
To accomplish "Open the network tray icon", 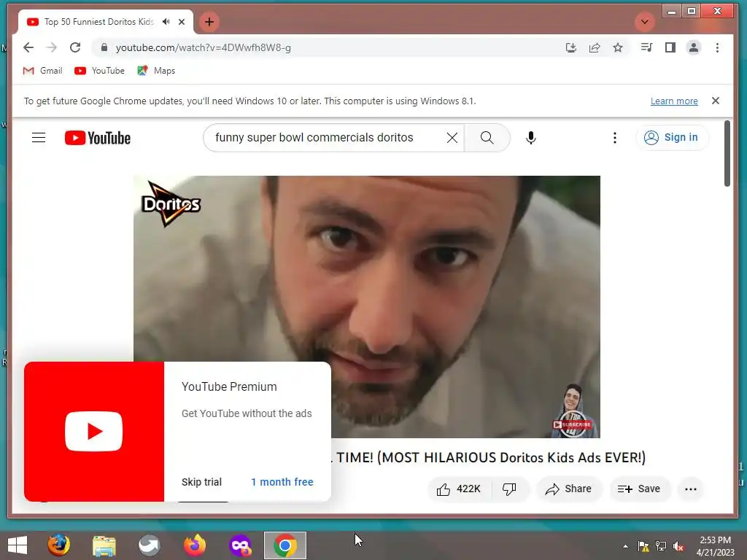I will [661, 546].
